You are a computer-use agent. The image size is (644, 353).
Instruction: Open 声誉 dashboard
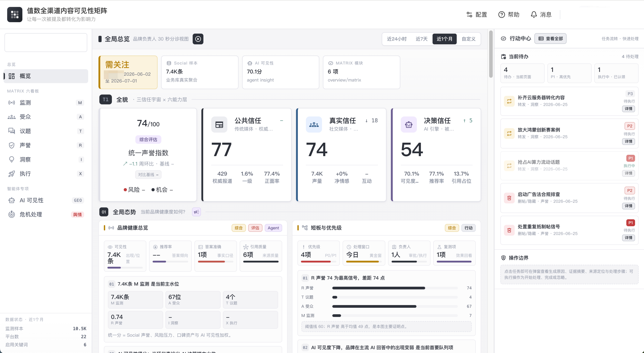tap(46, 145)
